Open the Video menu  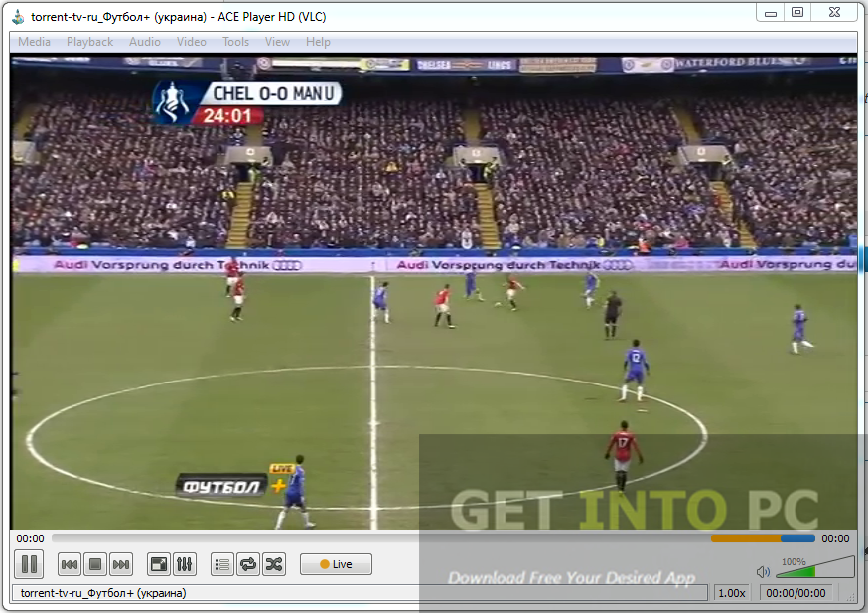(191, 42)
